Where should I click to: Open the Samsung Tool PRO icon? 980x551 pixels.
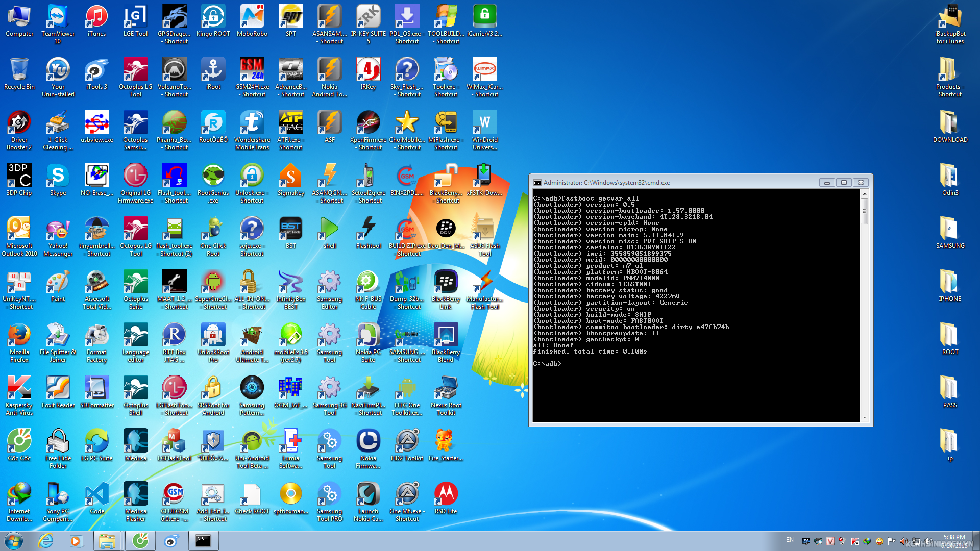tap(329, 502)
